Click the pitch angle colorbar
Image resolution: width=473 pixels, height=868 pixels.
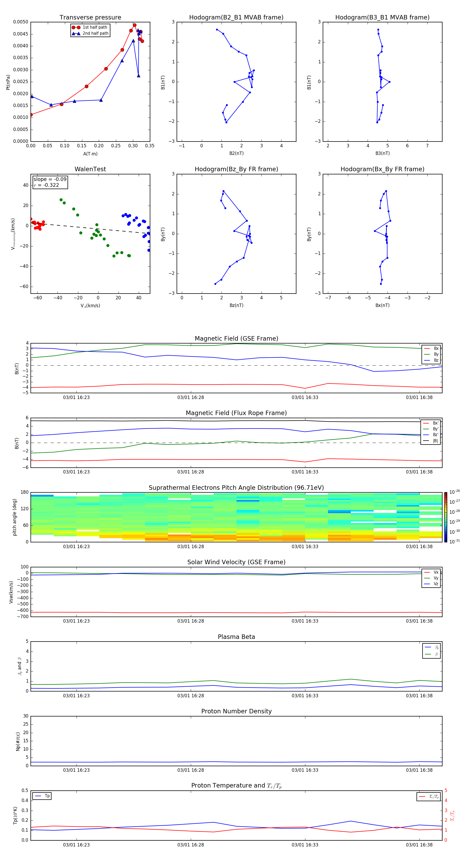coord(446,517)
